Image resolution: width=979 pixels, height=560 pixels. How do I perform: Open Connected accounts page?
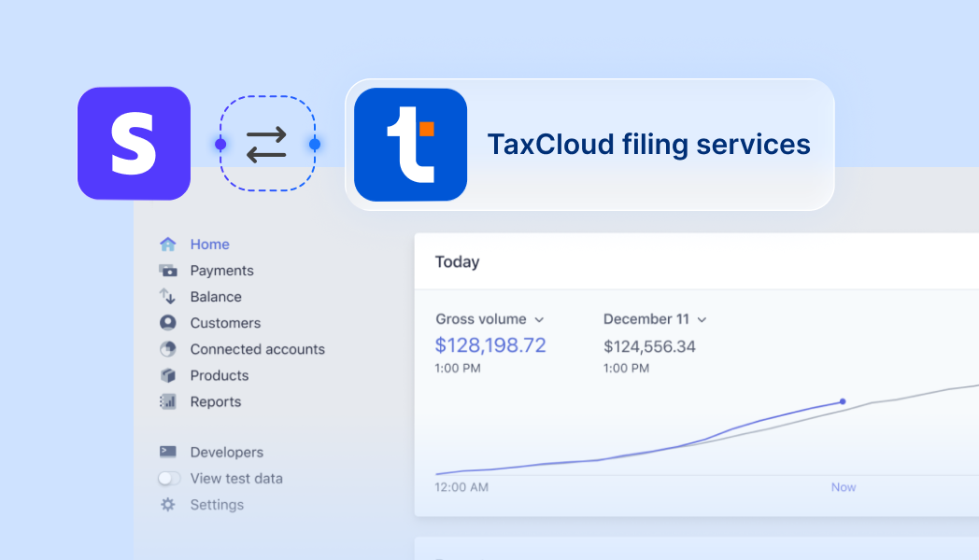coord(257,348)
